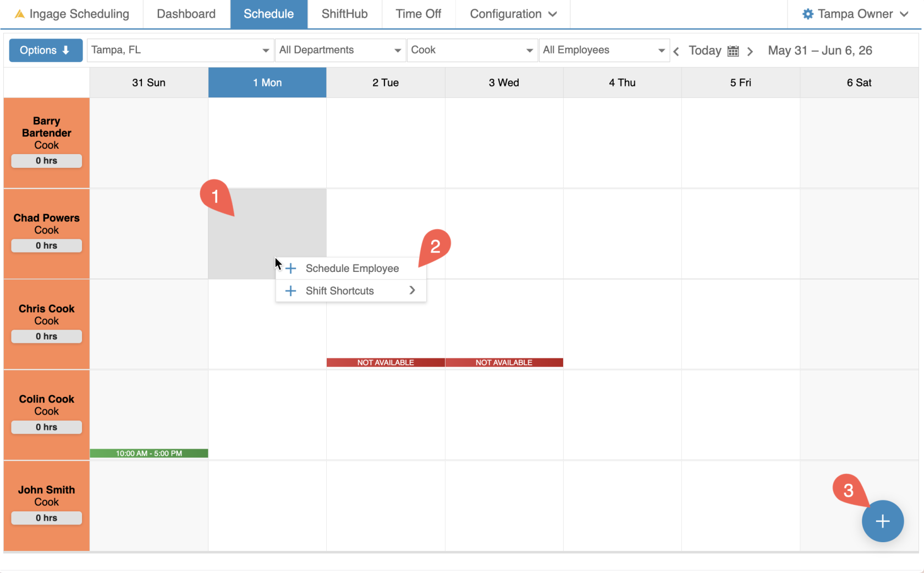Open the All Departments dropdown

click(340, 50)
